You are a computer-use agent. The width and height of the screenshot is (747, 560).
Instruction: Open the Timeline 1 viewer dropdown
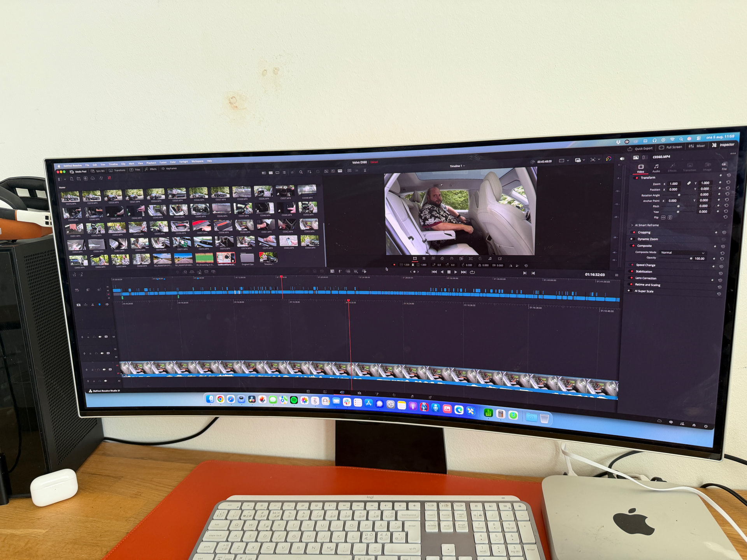click(x=457, y=166)
